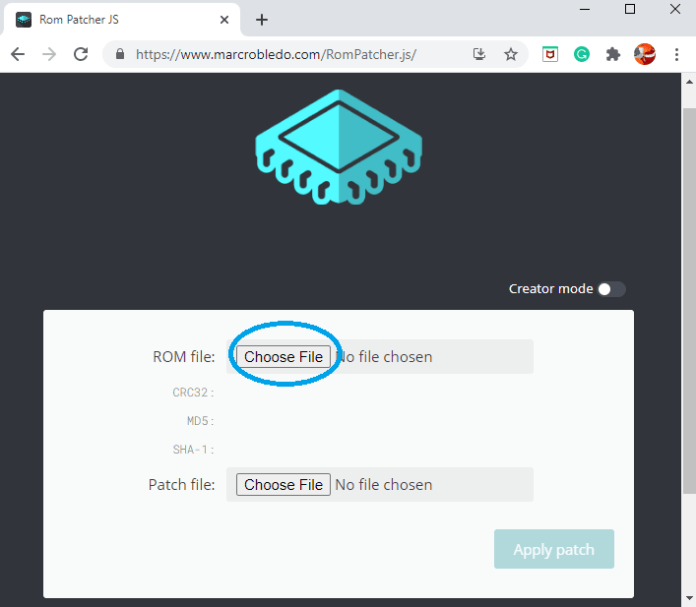Click the page's vertical scrollbar thumb
This screenshot has height=607, width=696.
coord(689,300)
